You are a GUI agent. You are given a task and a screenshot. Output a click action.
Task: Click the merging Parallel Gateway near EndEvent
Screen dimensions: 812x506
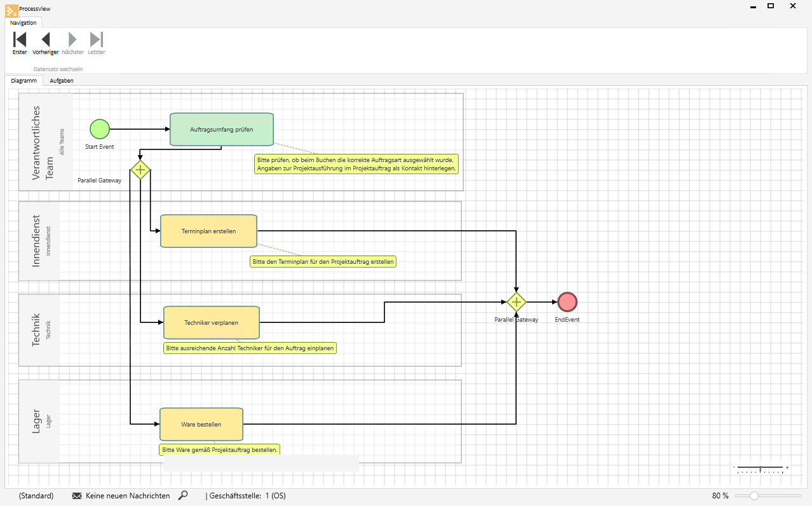coord(517,302)
